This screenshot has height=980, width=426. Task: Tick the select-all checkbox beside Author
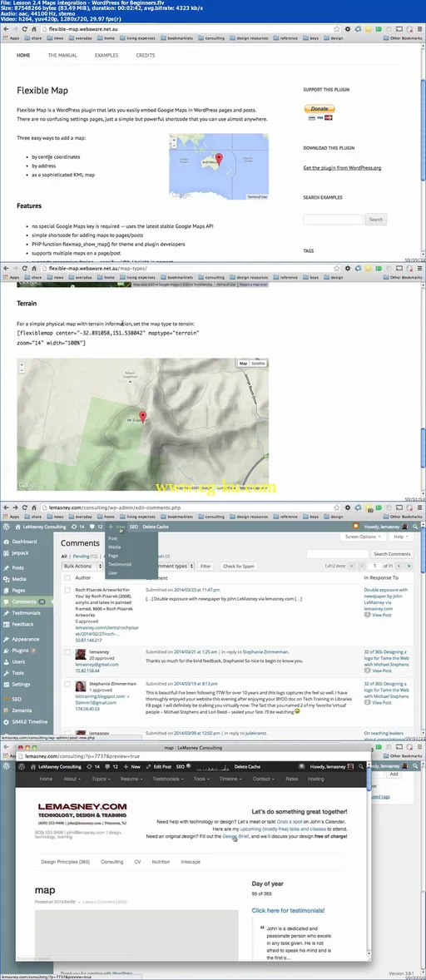click(67, 578)
